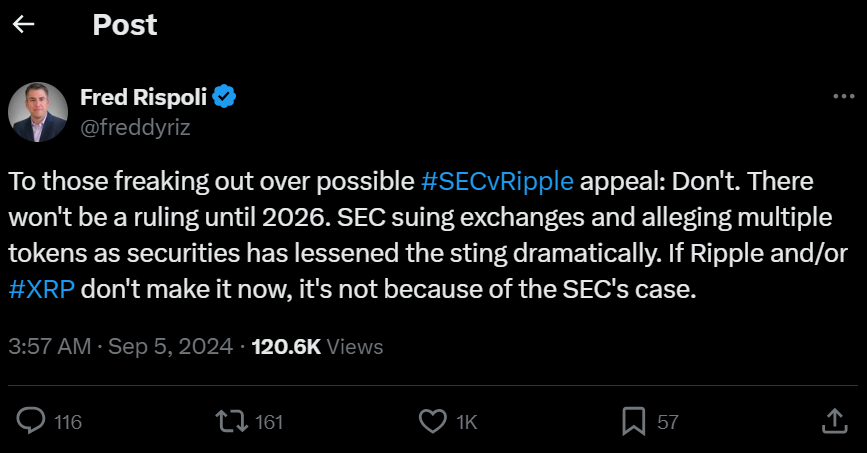Screen dimensions: 867x453
Task: Click the 1K likes count
Action: point(466,423)
